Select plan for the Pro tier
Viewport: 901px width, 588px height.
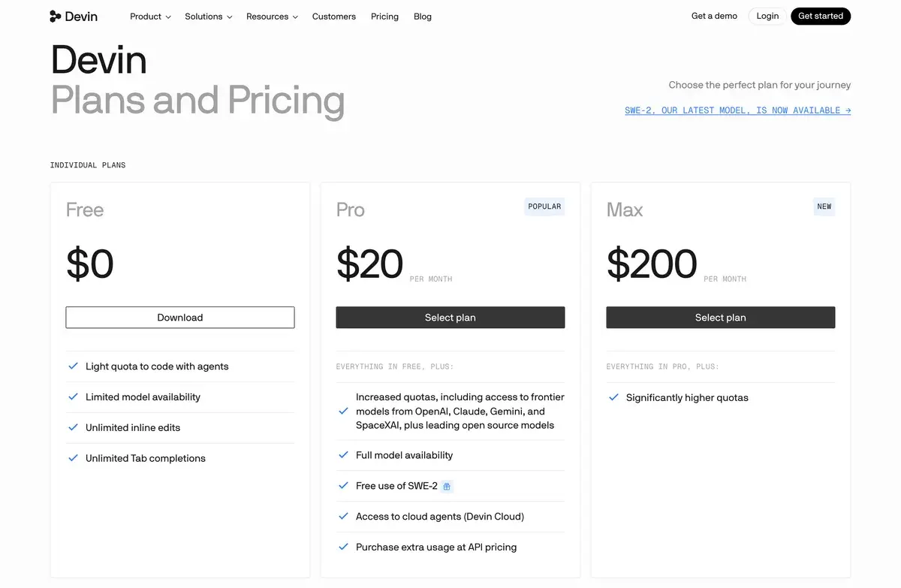[x=450, y=318]
